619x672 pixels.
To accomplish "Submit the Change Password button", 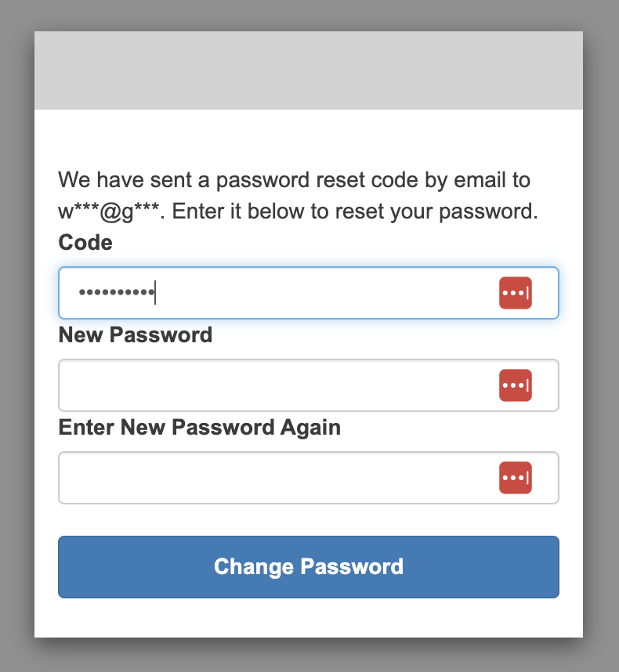I will coord(309,566).
